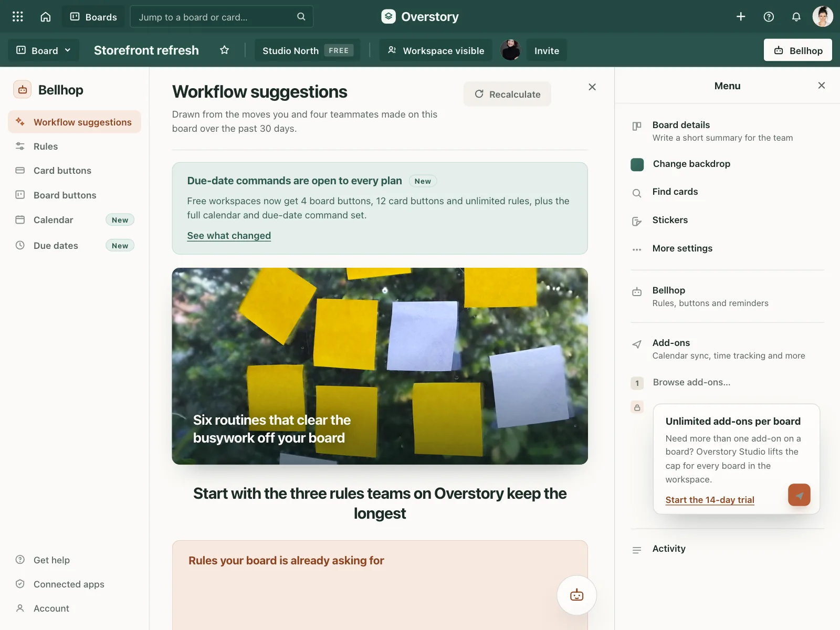The height and width of the screenshot is (630, 840).
Task: Follow the 'See what changed' link
Action: (229, 236)
